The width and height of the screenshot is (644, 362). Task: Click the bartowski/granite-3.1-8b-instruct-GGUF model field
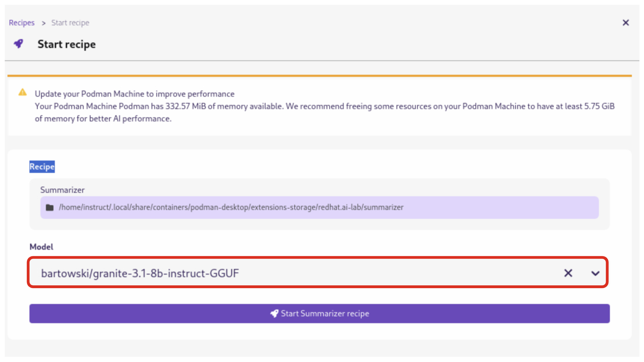click(318, 273)
